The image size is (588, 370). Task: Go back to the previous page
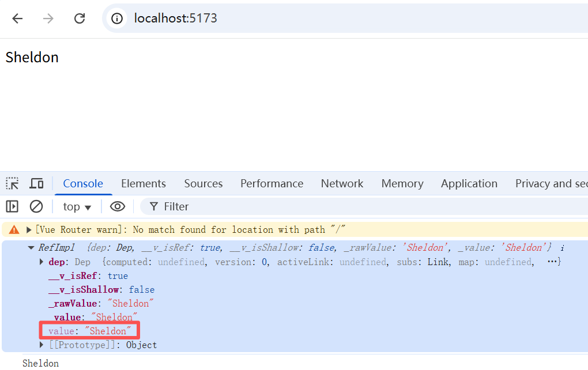pos(18,18)
